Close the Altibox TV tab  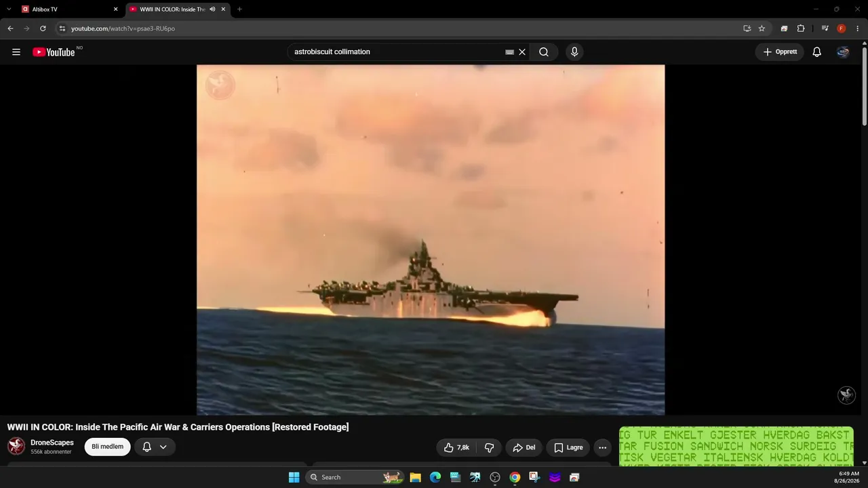(x=115, y=9)
